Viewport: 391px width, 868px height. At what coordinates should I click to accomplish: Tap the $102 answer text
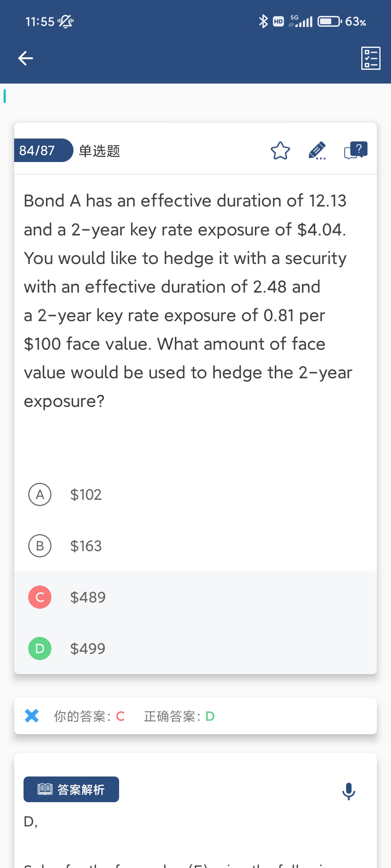(86, 494)
